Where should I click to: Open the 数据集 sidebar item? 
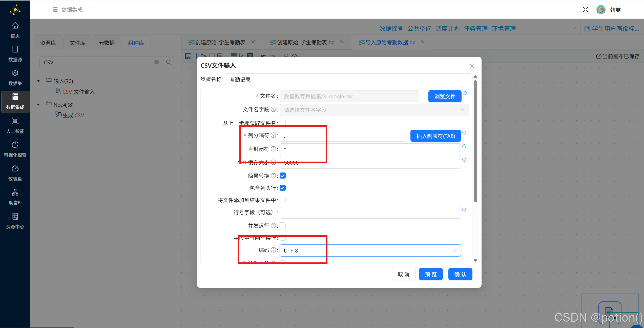pyautogui.click(x=15, y=78)
